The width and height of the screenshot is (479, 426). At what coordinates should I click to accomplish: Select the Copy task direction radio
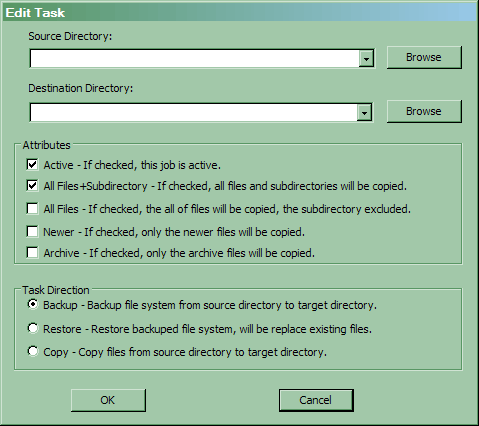(33, 351)
